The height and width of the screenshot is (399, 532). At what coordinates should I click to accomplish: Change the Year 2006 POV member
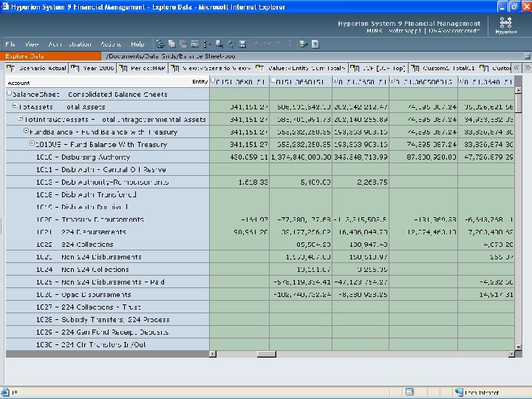(98, 68)
